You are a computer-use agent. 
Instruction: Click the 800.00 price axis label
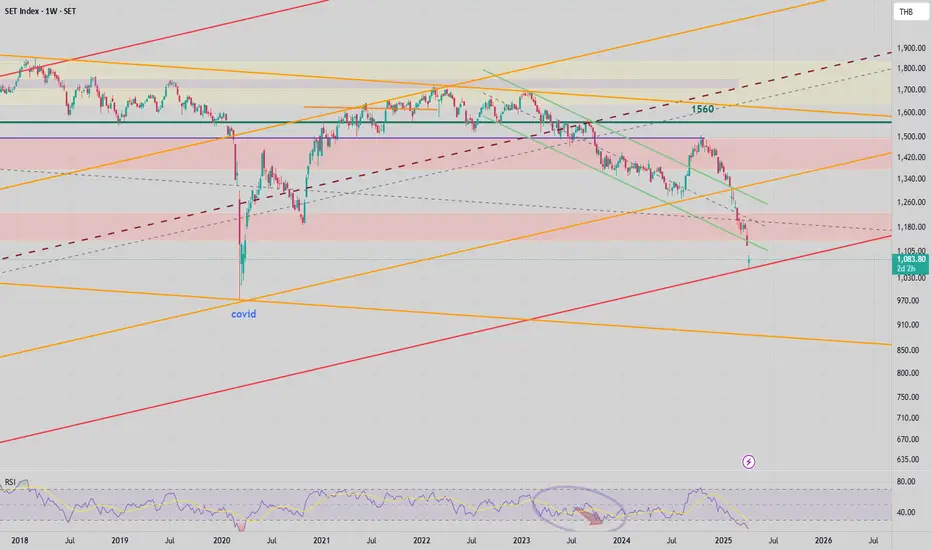click(x=908, y=373)
